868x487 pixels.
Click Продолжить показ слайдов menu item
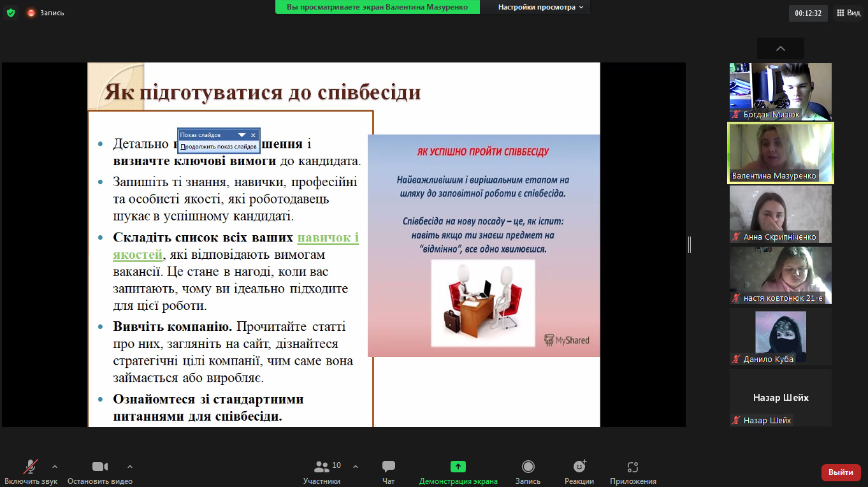[x=219, y=147]
